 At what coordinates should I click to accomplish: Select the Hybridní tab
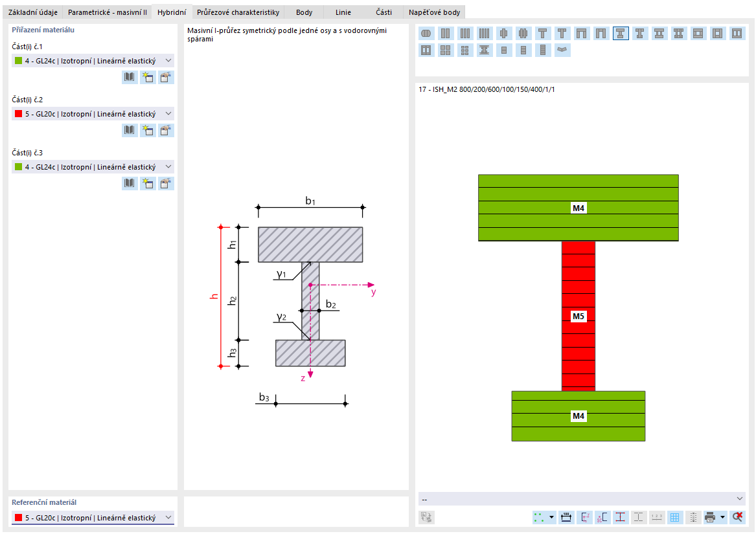[172, 12]
